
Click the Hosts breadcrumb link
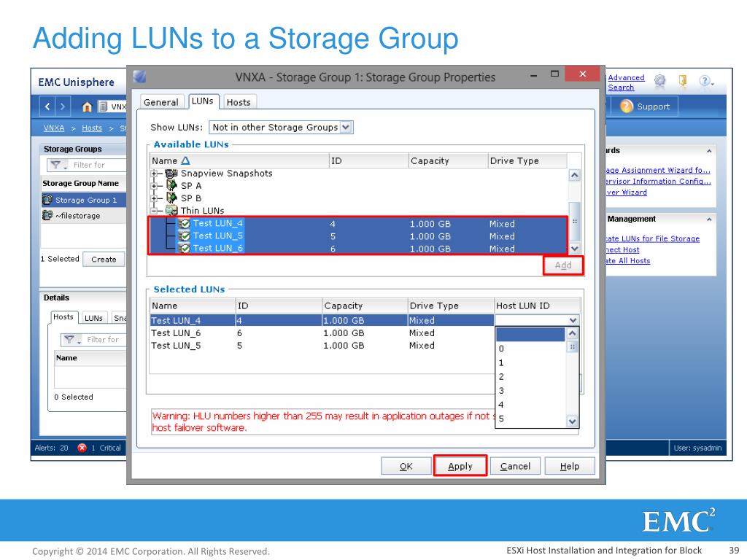click(x=92, y=128)
